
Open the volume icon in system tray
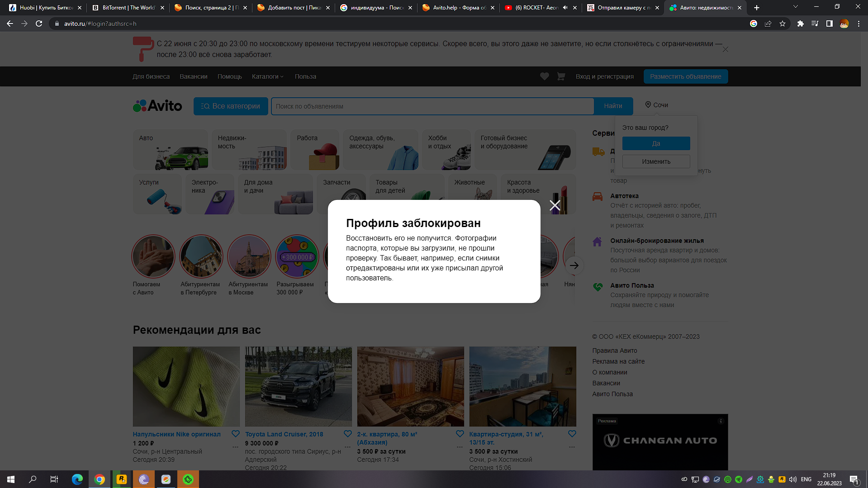pyautogui.click(x=793, y=479)
